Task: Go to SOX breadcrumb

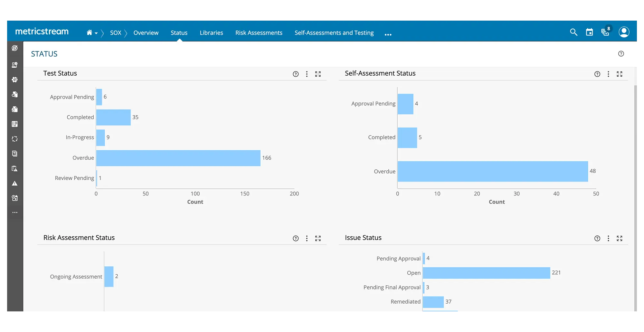Action: [116, 33]
